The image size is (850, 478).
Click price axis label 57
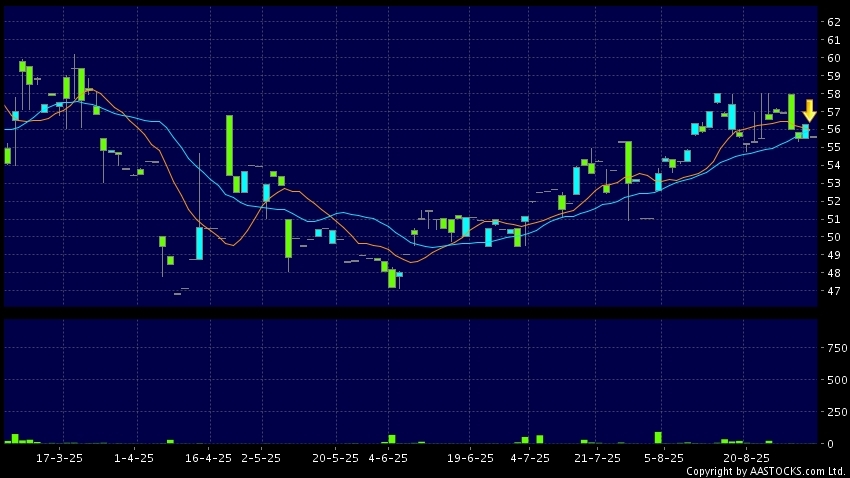834,112
